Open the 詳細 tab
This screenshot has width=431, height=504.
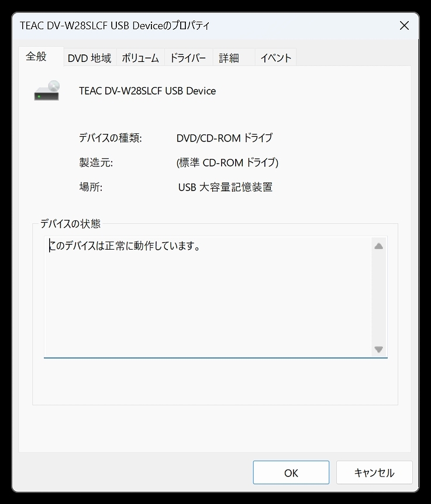pyautogui.click(x=234, y=58)
